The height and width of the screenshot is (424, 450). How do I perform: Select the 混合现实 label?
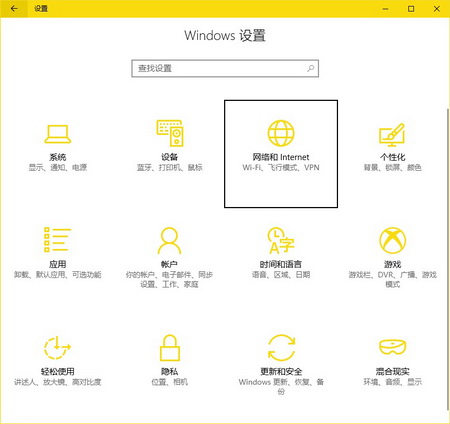pos(392,372)
